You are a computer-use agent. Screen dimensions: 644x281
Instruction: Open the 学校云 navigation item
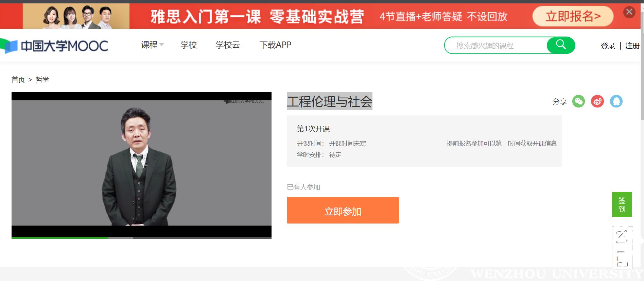[228, 45]
